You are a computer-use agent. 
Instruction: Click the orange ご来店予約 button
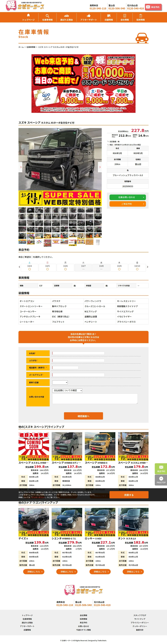click(x=128, y=204)
